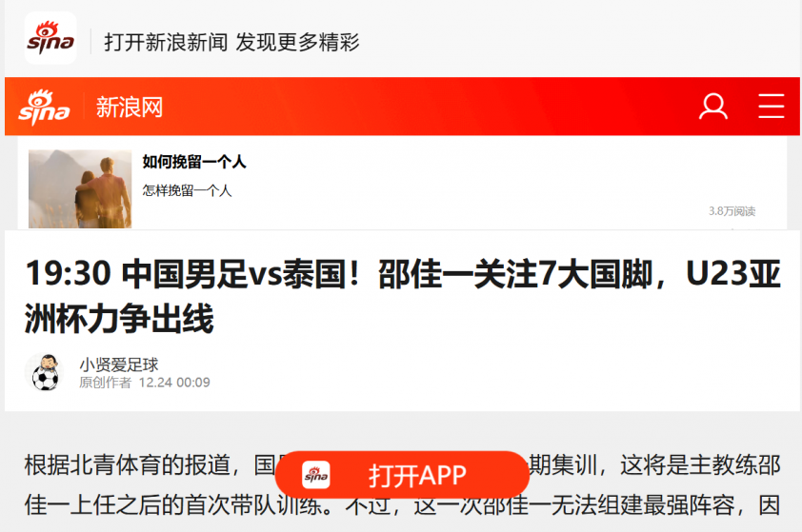Click the article paragraph starting 根据北青体育的报道

coord(403,485)
